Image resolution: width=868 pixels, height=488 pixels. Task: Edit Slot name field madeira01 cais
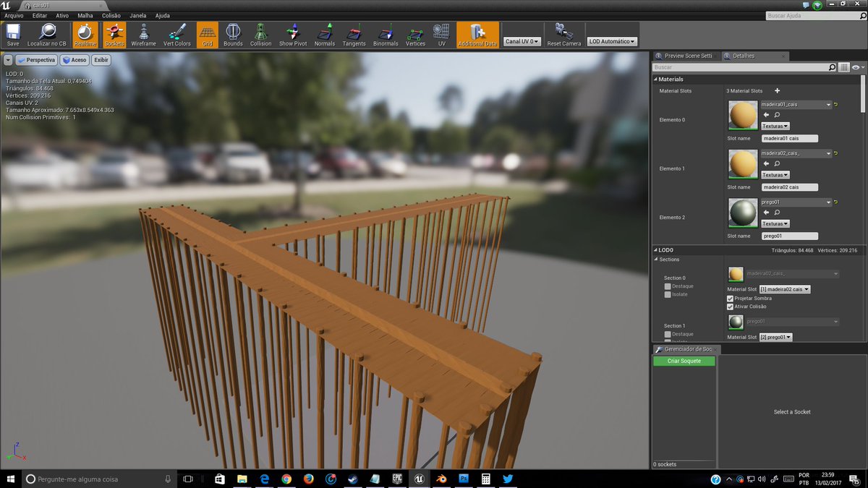point(789,138)
